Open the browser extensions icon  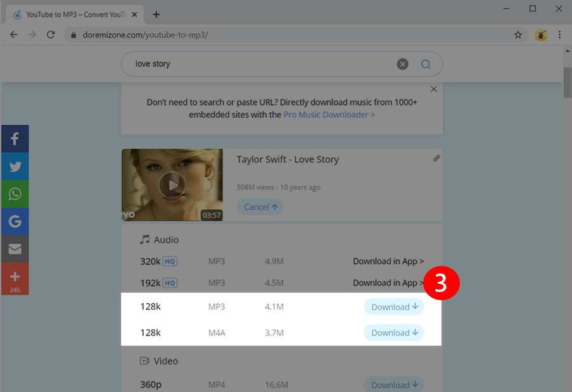pyautogui.click(x=540, y=35)
